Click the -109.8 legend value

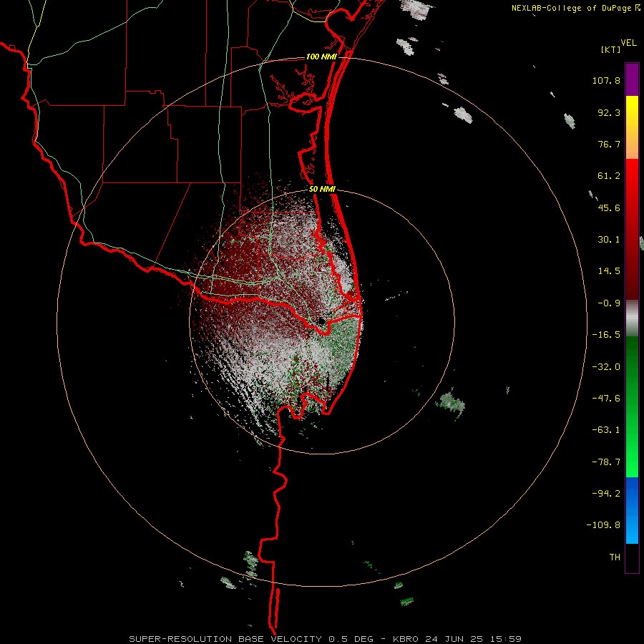pyautogui.click(x=603, y=525)
